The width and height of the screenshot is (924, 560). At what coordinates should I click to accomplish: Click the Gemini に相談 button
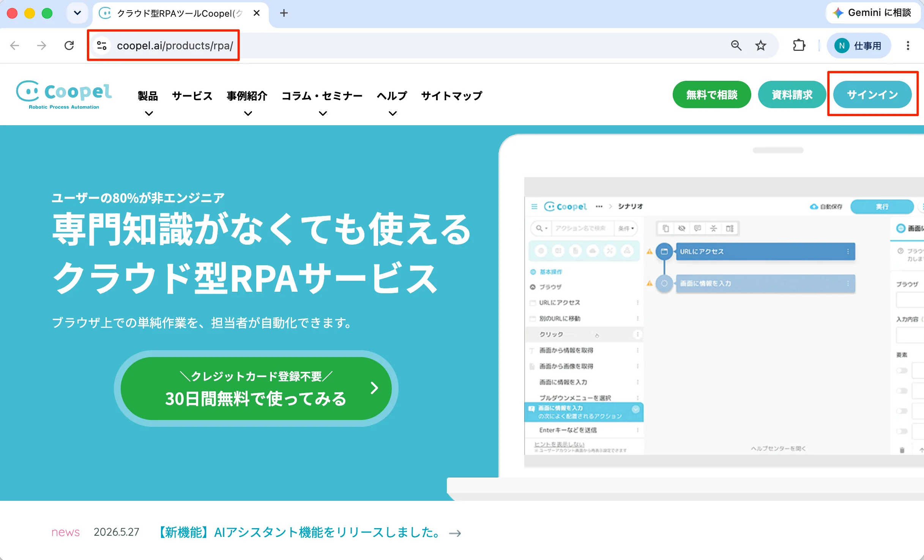(x=872, y=13)
